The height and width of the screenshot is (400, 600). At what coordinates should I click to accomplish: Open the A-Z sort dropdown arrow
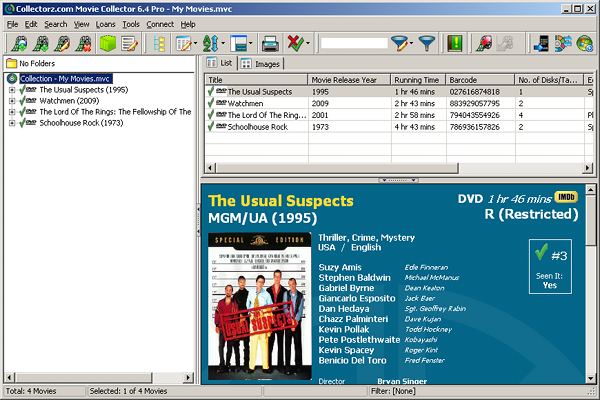coord(223,44)
